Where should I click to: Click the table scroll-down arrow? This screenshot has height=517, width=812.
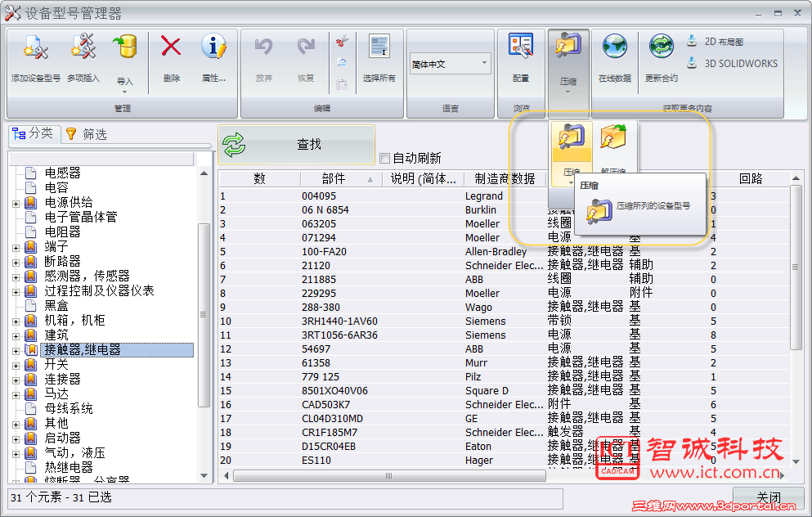pyautogui.click(x=796, y=461)
